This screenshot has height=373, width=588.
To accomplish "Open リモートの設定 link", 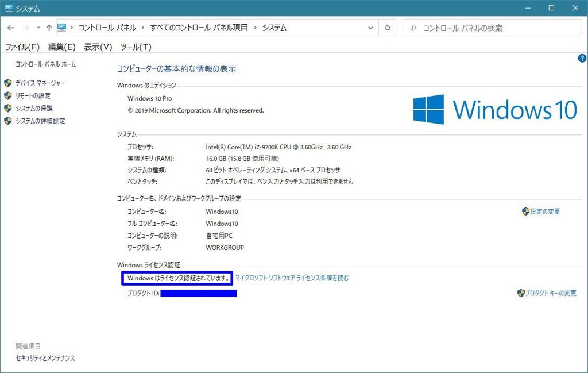I will (x=33, y=95).
